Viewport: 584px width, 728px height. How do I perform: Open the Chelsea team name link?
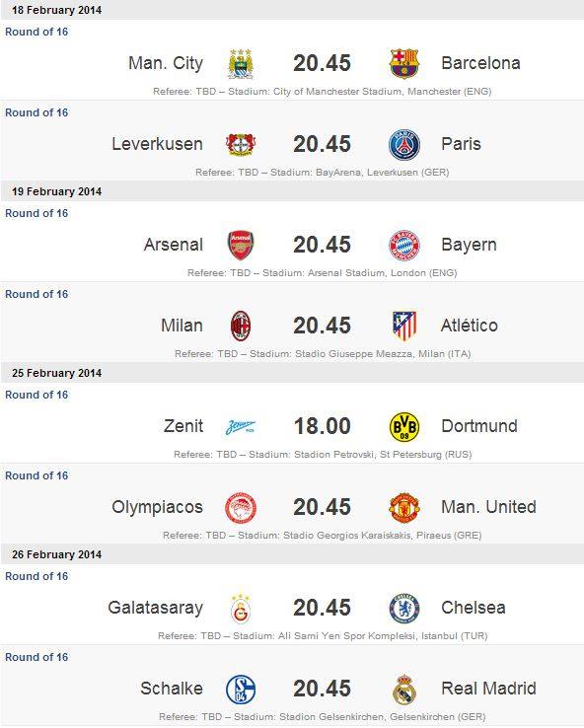(x=474, y=608)
